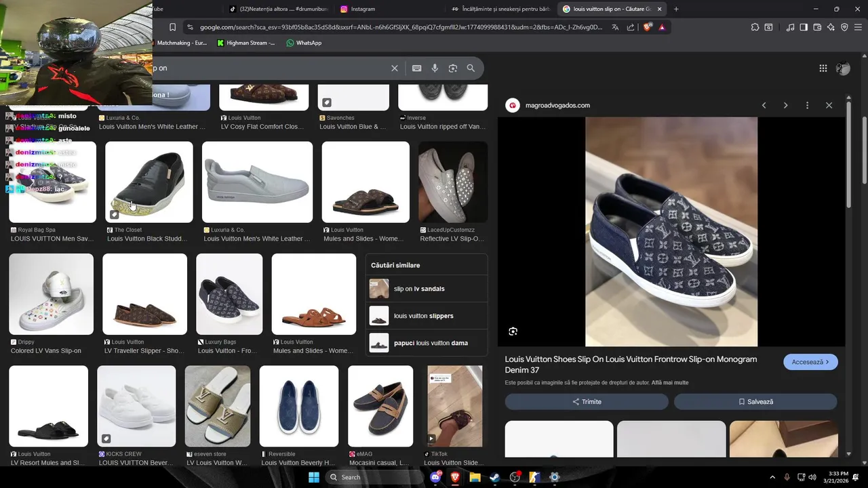
Task: Open the browser main hamburger menu
Action: (859, 27)
